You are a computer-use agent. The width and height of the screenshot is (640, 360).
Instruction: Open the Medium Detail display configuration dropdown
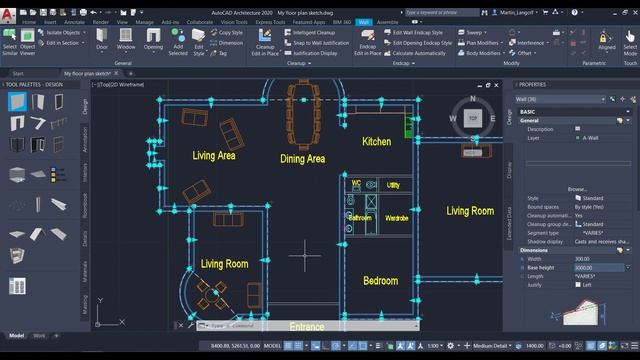(492, 346)
